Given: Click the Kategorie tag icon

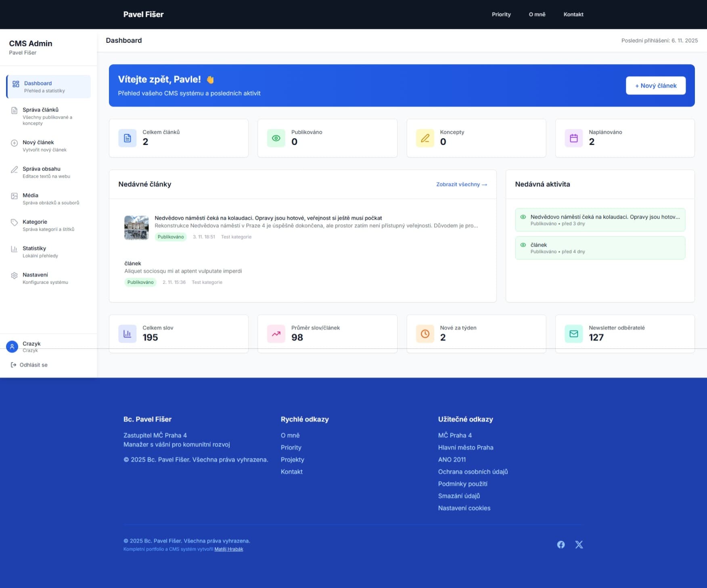Looking at the screenshot, I should tap(15, 222).
